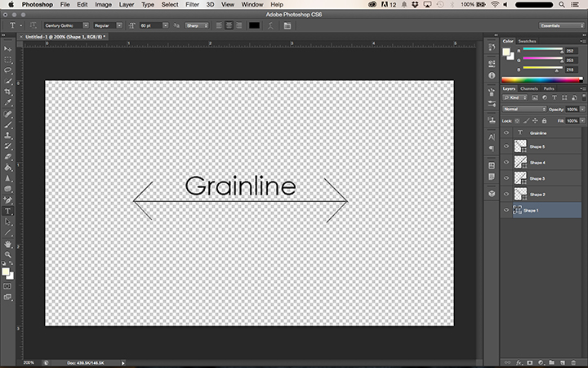Select the Paint Bucket tool

click(7, 168)
